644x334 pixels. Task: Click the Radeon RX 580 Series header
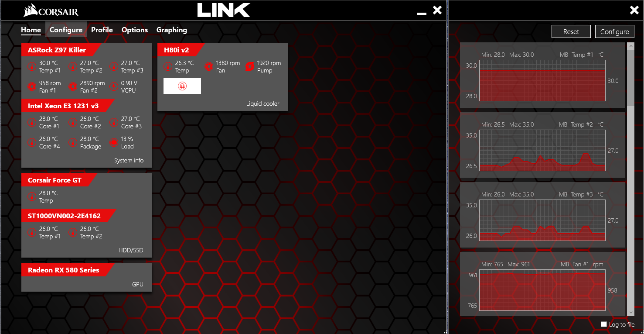pos(68,270)
